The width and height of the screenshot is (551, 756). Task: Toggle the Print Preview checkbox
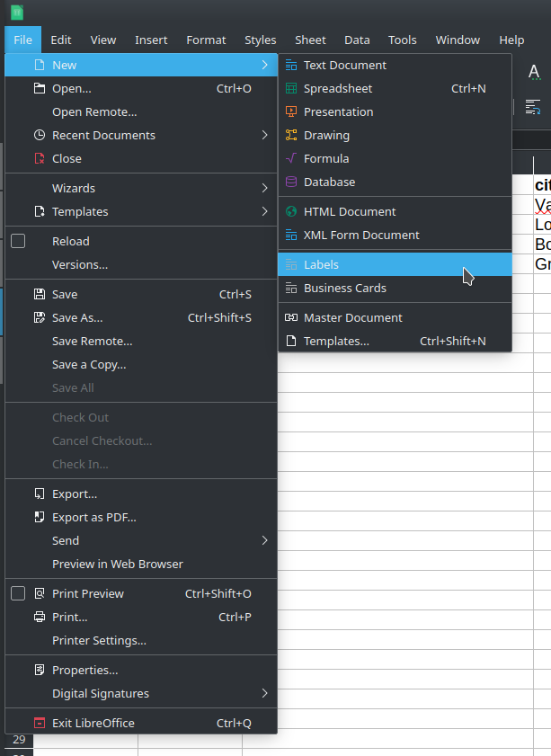click(18, 593)
